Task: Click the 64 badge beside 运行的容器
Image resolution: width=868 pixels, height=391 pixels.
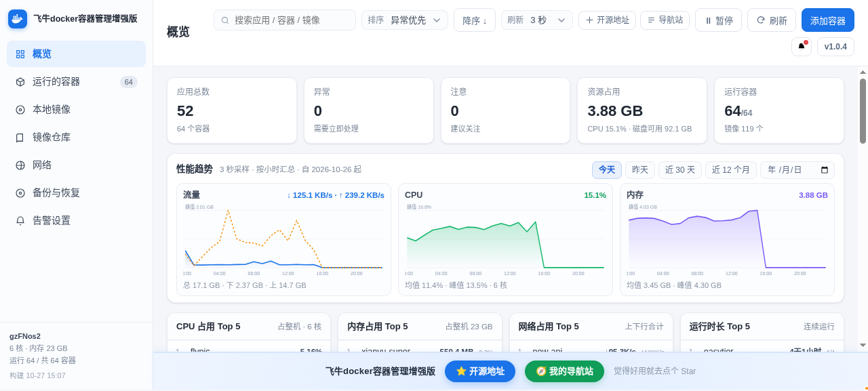Action: 129,82
